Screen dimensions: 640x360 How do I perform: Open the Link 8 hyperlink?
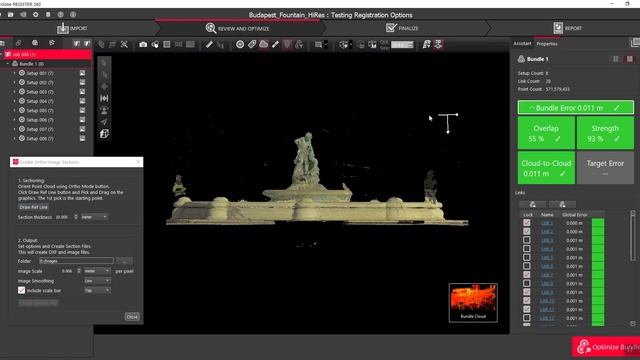coord(547,284)
